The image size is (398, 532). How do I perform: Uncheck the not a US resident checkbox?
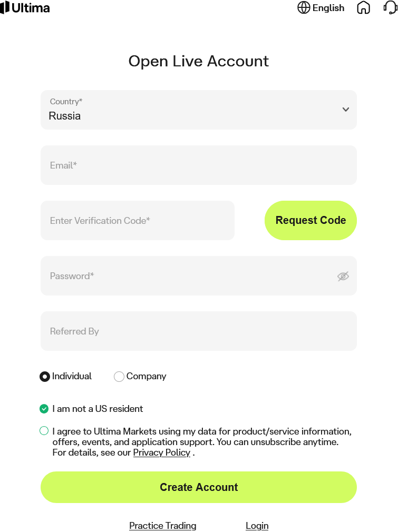point(44,409)
